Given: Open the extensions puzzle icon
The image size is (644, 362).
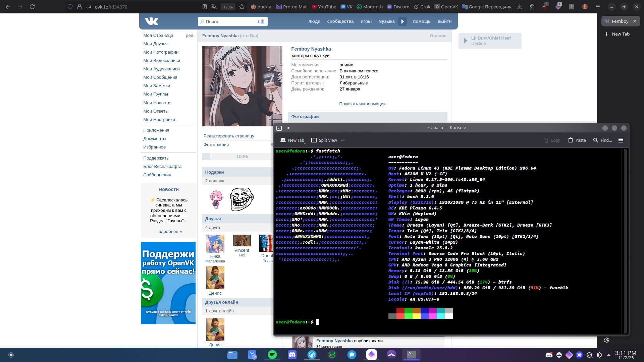Looking at the screenshot, I should coord(532,7).
